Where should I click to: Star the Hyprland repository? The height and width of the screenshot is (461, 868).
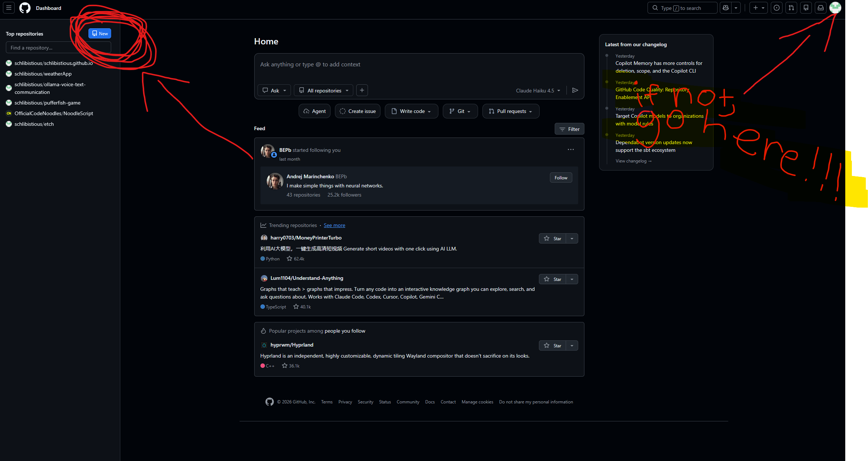point(552,345)
